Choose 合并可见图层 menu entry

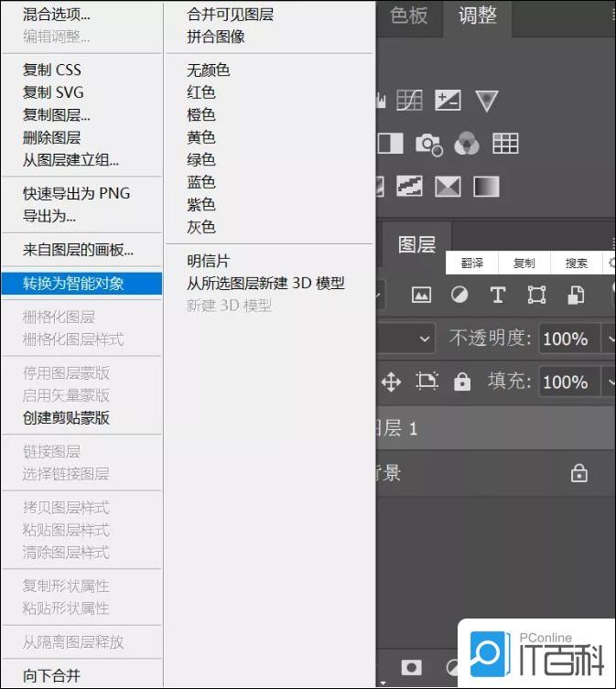[230, 15]
